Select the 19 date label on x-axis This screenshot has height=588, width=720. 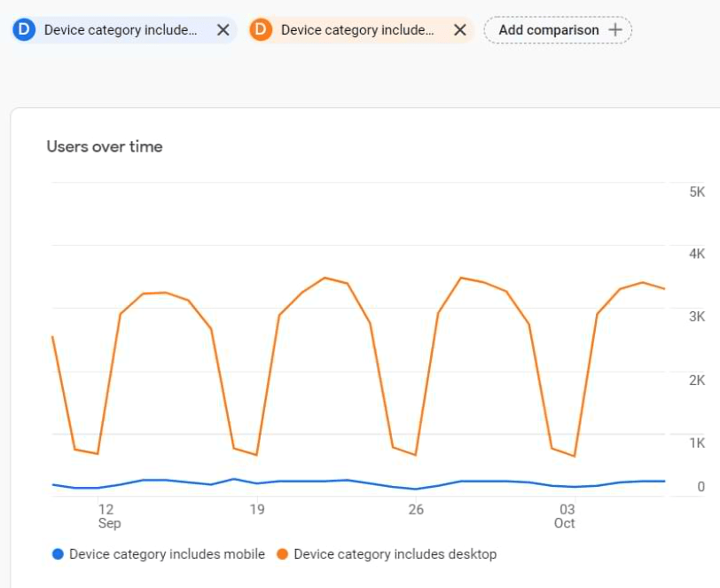pyautogui.click(x=256, y=510)
